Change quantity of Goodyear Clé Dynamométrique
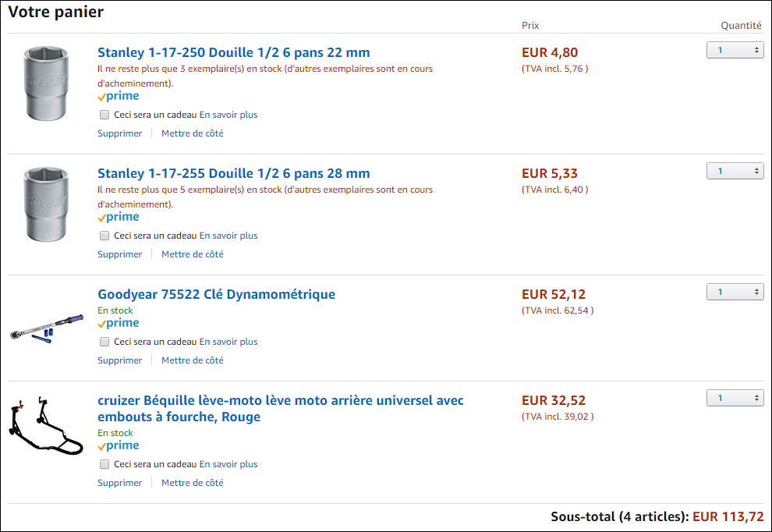This screenshot has width=772, height=532. click(735, 292)
